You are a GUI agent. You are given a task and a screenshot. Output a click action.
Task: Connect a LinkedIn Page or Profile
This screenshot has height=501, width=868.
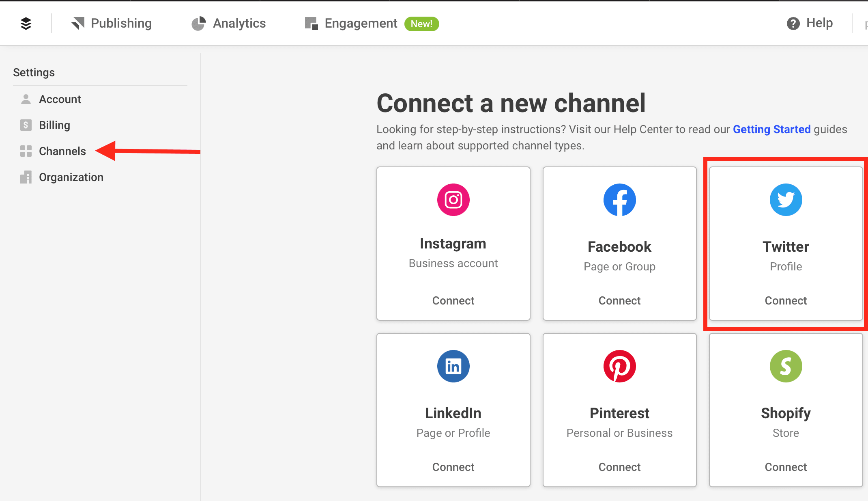pyautogui.click(x=453, y=467)
